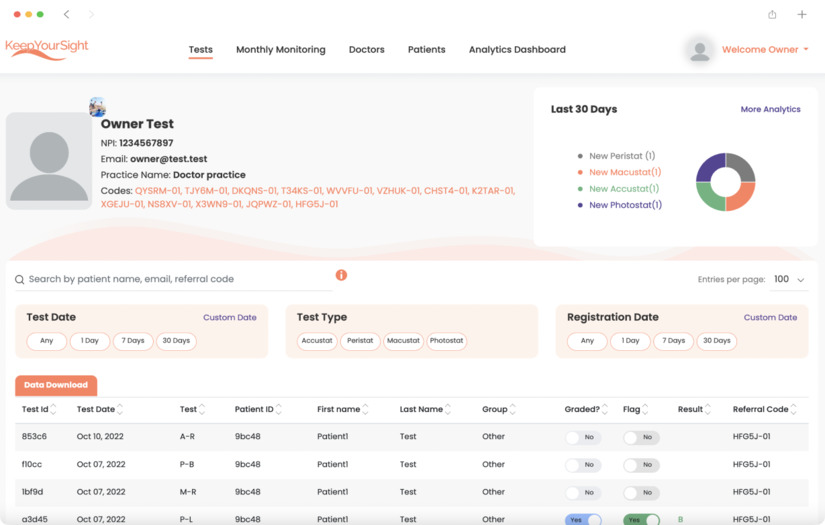Screen dimensions: 825x525
Task: Sort table by Test column arrows
Action: click(x=202, y=409)
